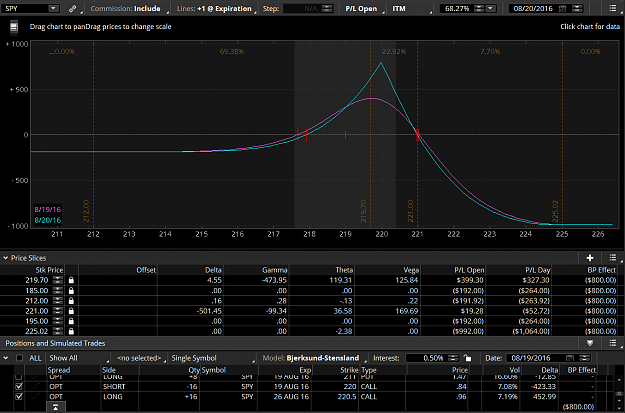Screen dimensions: 625x413
Task: Open the P/L Open selector
Action: coord(364,8)
